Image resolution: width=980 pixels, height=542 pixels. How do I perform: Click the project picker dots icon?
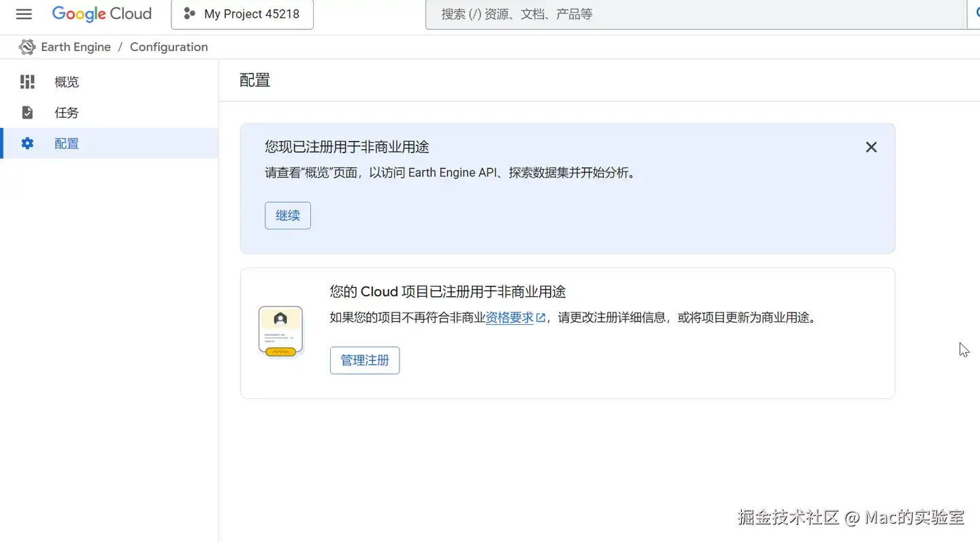click(190, 14)
